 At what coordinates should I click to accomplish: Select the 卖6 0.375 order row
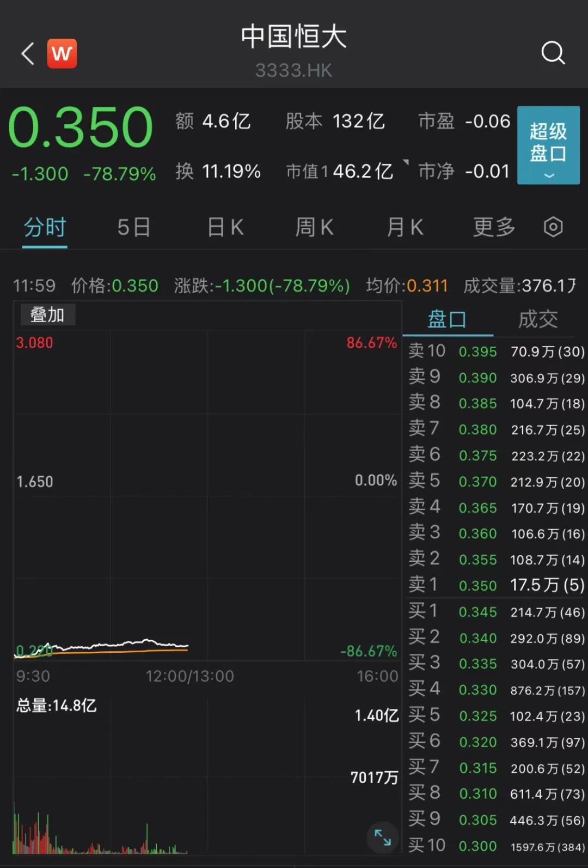(497, 456)
